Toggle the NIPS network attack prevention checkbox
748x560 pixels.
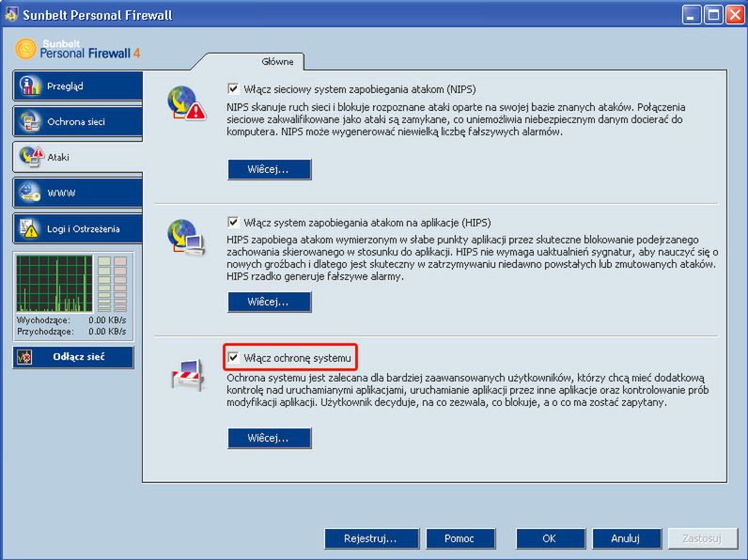point(233,88)
